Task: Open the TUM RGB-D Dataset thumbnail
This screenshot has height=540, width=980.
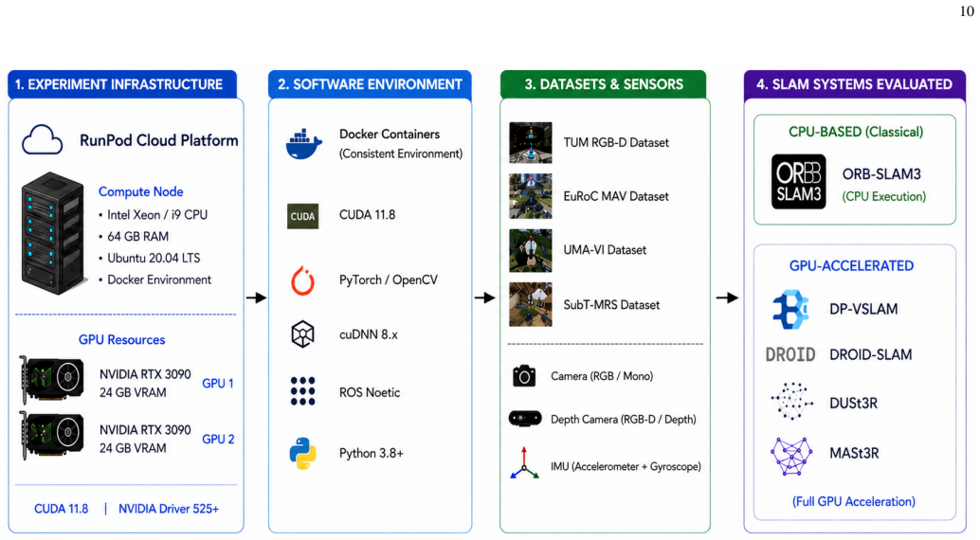Action: tap(530, 142)
